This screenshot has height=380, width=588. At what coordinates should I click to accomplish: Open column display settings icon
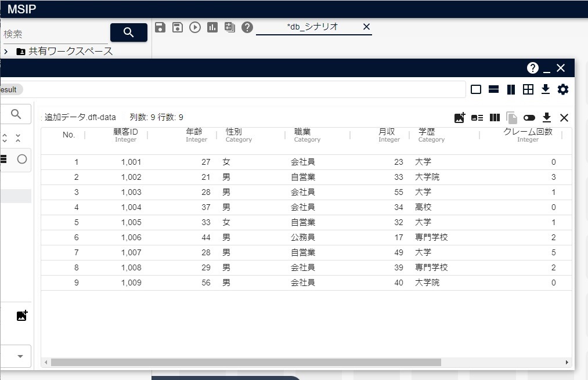[495, 118]
